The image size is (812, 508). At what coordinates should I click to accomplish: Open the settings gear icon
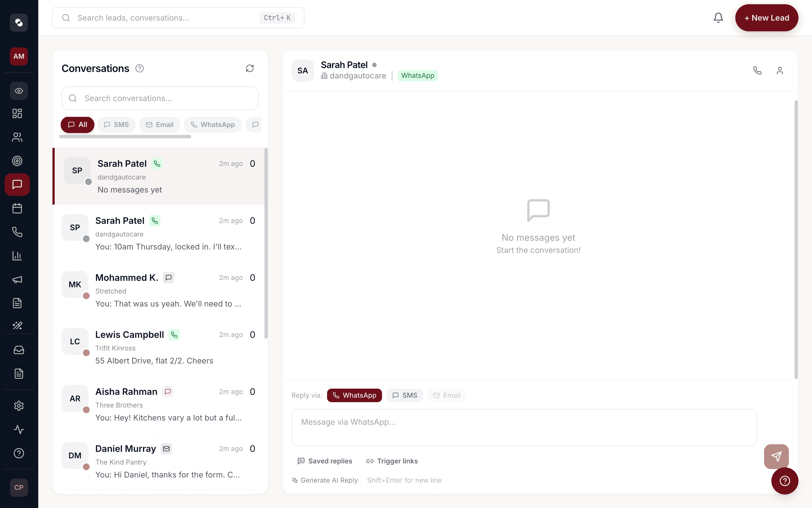pos(19,406)
